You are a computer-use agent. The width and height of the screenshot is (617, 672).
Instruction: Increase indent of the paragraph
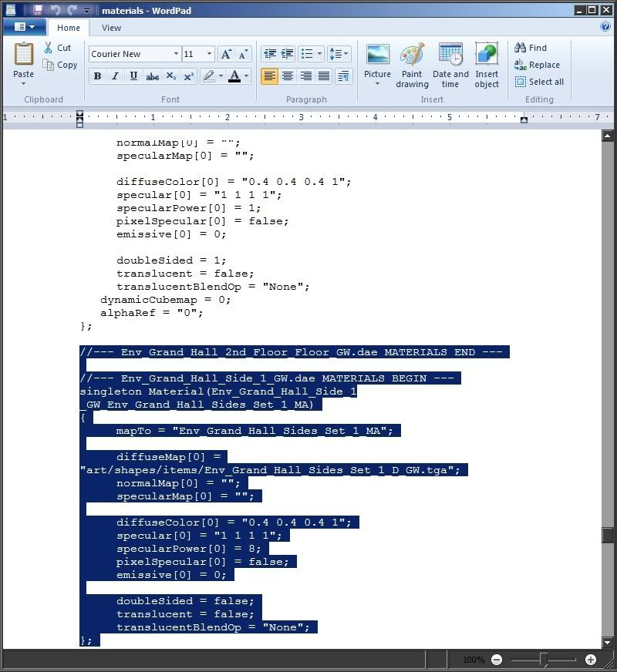point(287,54)
